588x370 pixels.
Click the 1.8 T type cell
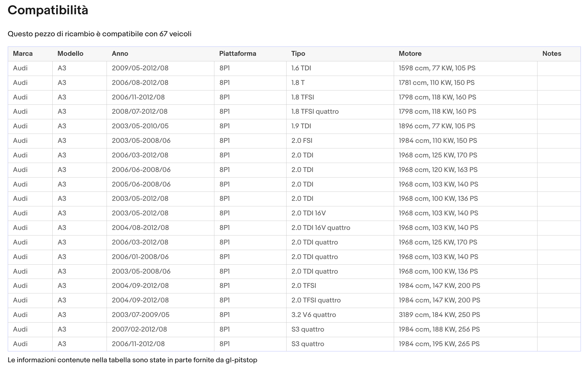298,83
